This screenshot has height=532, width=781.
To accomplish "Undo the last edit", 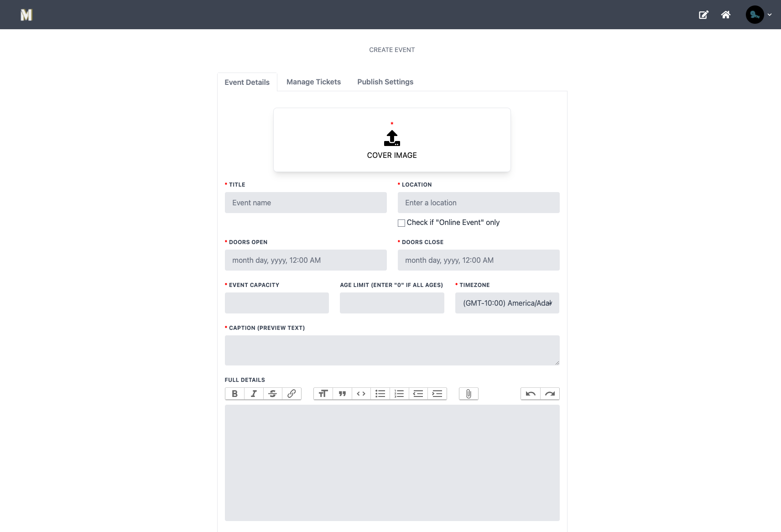I will click(531, 394).
